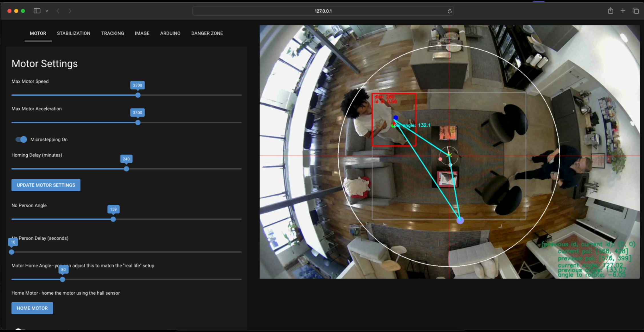Click the Max Motor Speed slider handle
644x332 pixels.
pyautogui.click(x=138, y=95)
